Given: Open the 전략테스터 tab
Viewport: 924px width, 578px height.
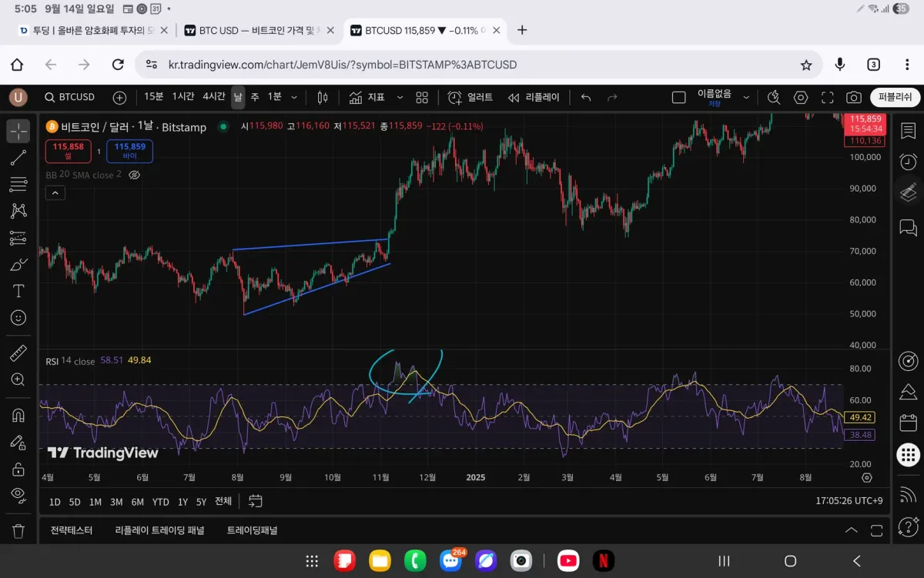Looking at the screenshot, I should coord(72,530).
